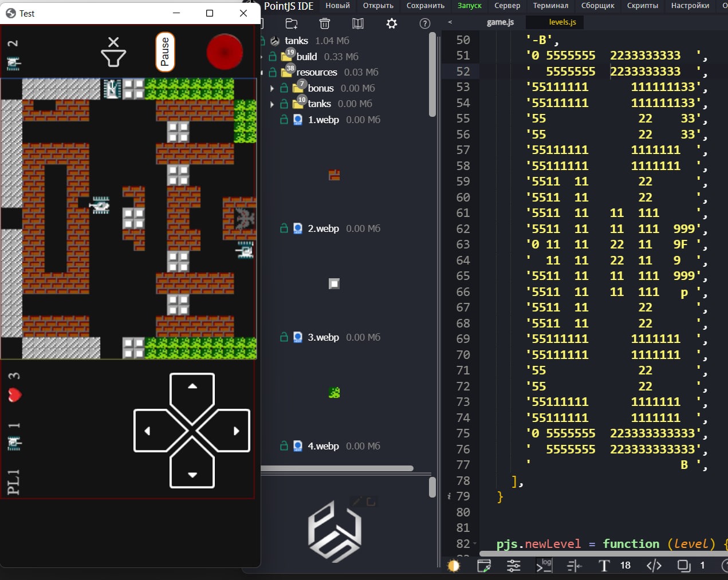The width and height of the screenshot is (728, 580).
Task: Select 1.webp file
Action: 323,120
